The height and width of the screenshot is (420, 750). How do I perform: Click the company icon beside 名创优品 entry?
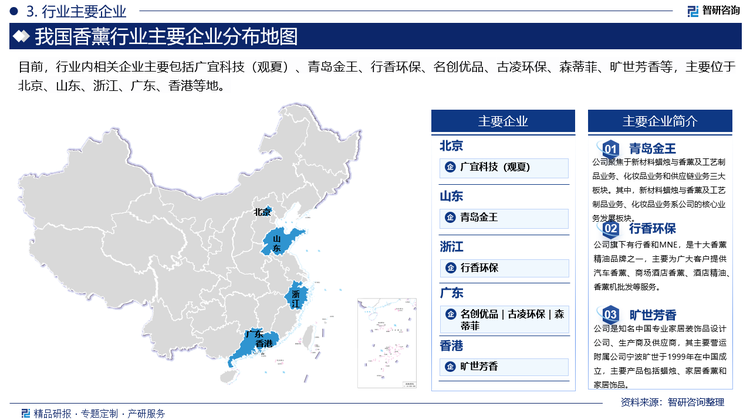click(x=450, y=314)
